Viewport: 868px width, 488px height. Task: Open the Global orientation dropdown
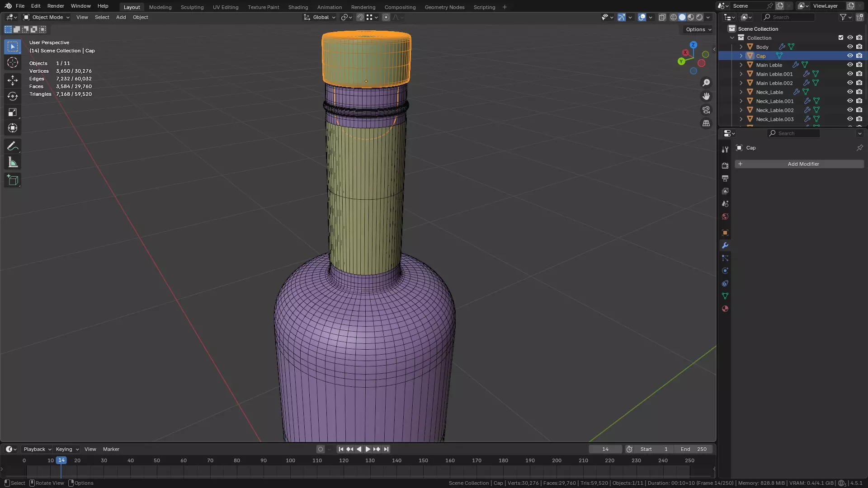pos(320,17)
